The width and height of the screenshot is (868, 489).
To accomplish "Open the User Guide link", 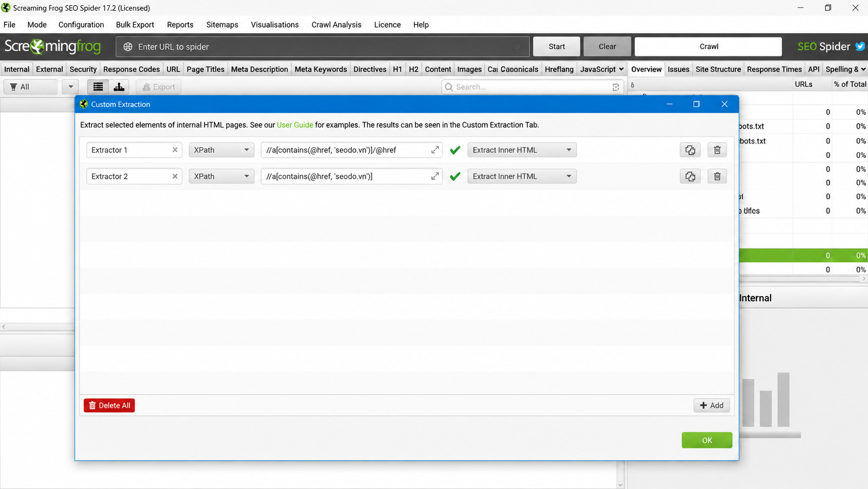I will [295, 125].
